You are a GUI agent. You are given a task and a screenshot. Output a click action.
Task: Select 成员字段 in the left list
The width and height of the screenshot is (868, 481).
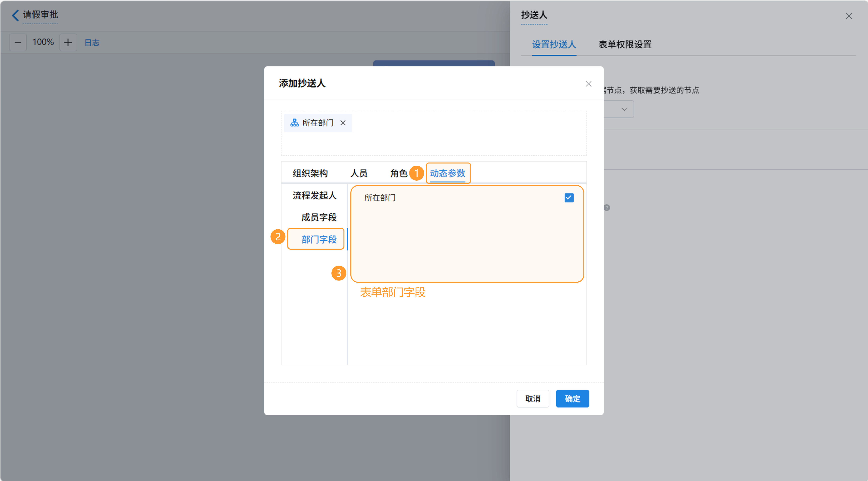tap(319, 217)
